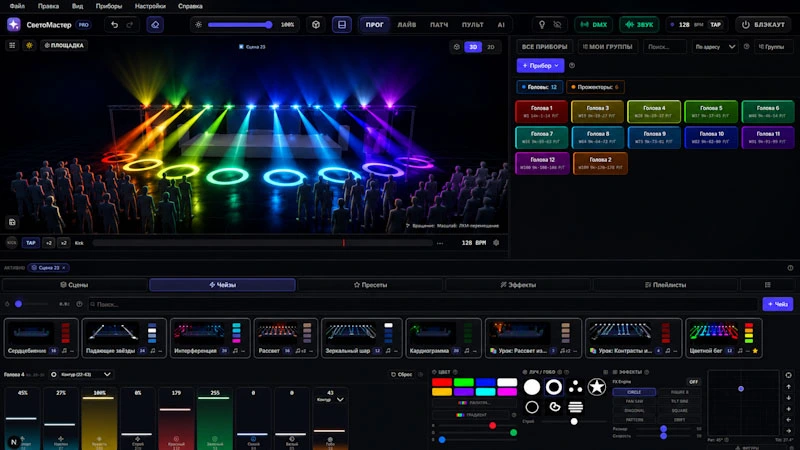Image resolution: width=800 pixels, height=450 pixels.
Task: Open the Приборы menu
Action: 109,6
